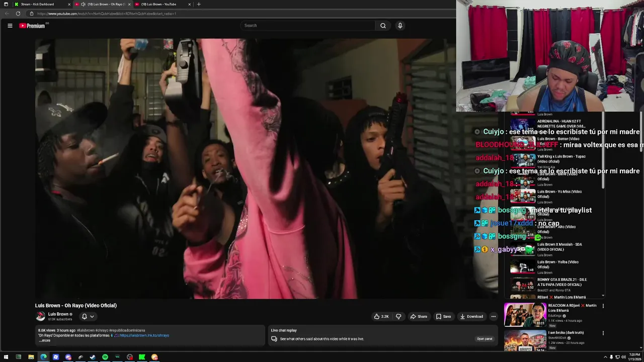Go to YouTube Premium home logo
Screen dimensions: 644x362
coord(32,26)
